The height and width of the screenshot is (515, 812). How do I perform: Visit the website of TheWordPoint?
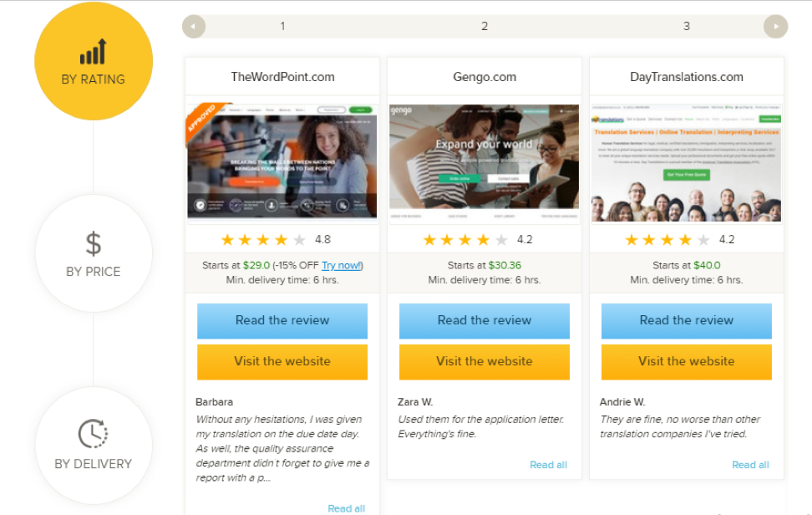pyautogui.click(x=282, y=362)
